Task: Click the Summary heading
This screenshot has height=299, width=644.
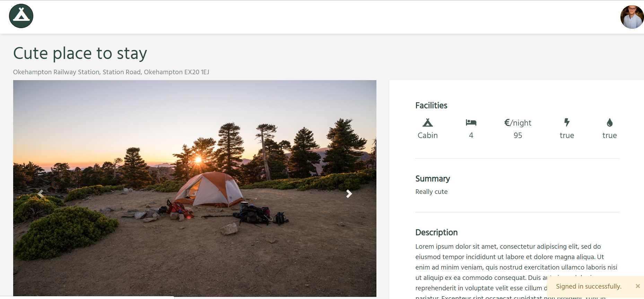Action: [433, 179]
